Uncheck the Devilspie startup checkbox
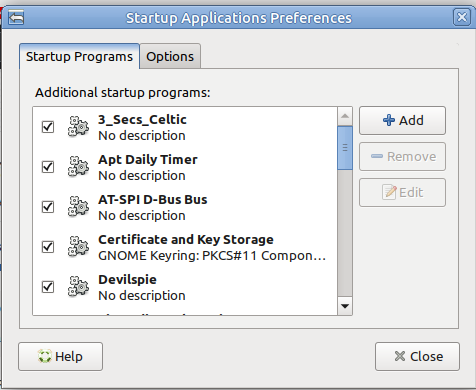The image size is (476, 390). (x=48, y=287)
